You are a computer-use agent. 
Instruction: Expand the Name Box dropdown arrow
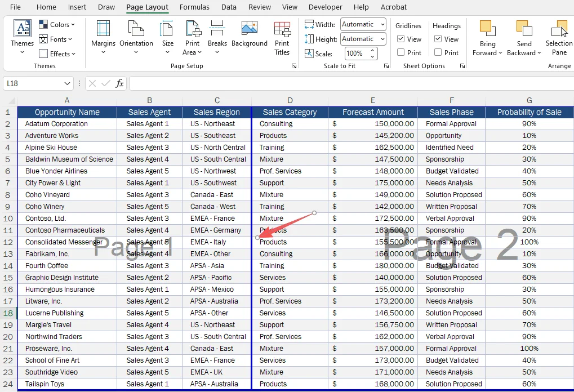pos(67,83)
